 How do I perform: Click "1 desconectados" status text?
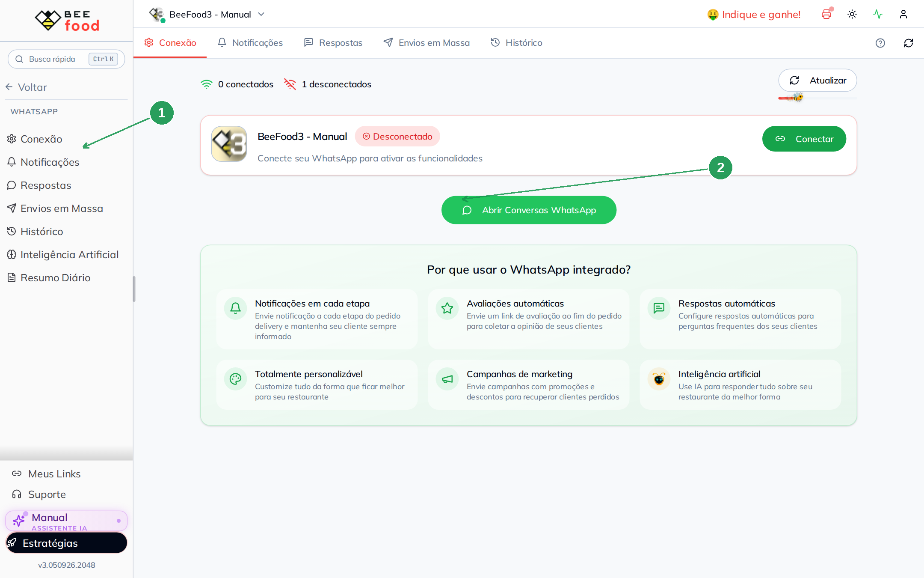pyautogui.click(x=336, y=84)
